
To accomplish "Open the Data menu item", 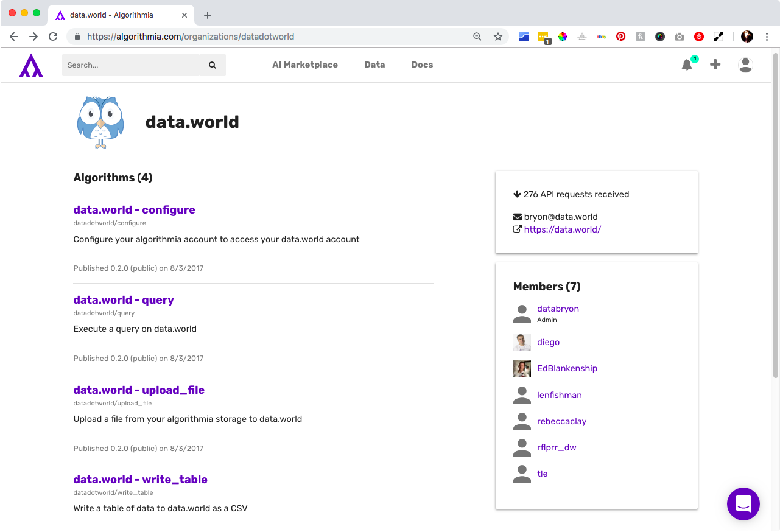I will click(374, 65).
